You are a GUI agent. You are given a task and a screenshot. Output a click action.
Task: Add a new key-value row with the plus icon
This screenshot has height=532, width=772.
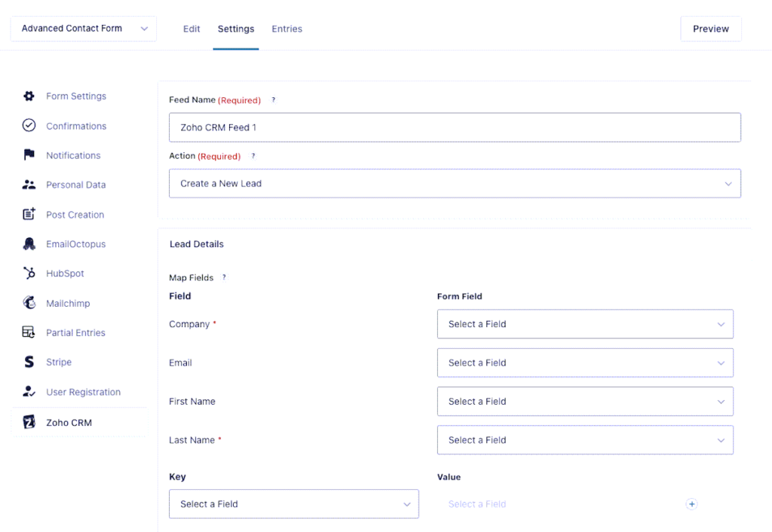(691, 504)
